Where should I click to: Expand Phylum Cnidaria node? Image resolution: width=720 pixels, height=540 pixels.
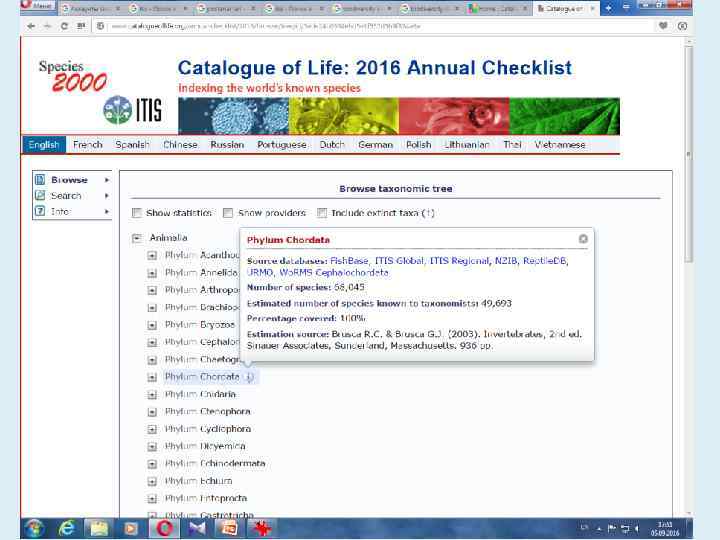click(152, 395)
